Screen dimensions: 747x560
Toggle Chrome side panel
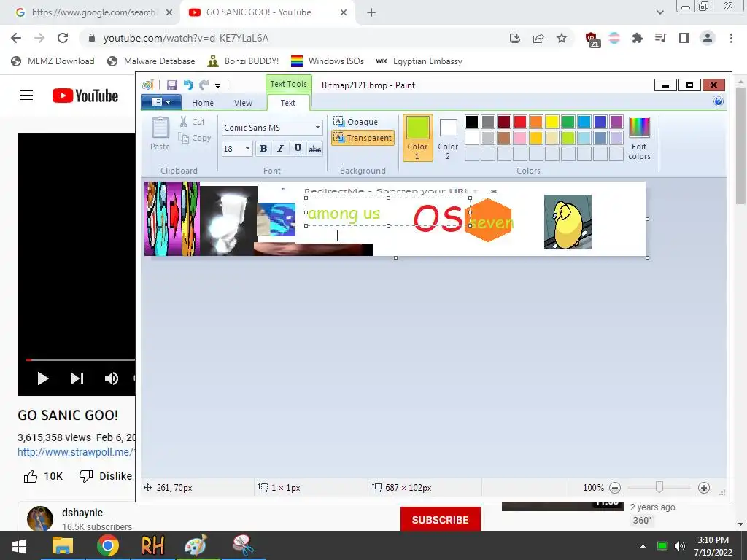(x=684, y=38)
